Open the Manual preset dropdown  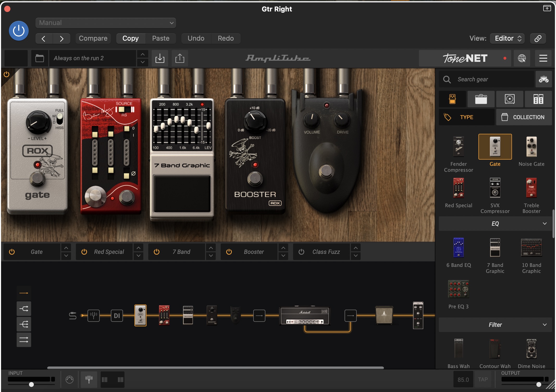(x=106, y=23)
